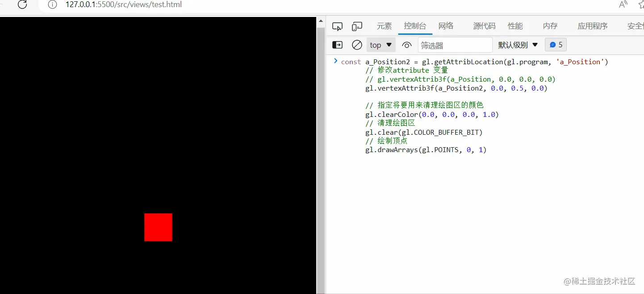This screenshot has width=644, height=294.
Task: Open the 默认级别 log level dropdown
Action: click(518, 45)
